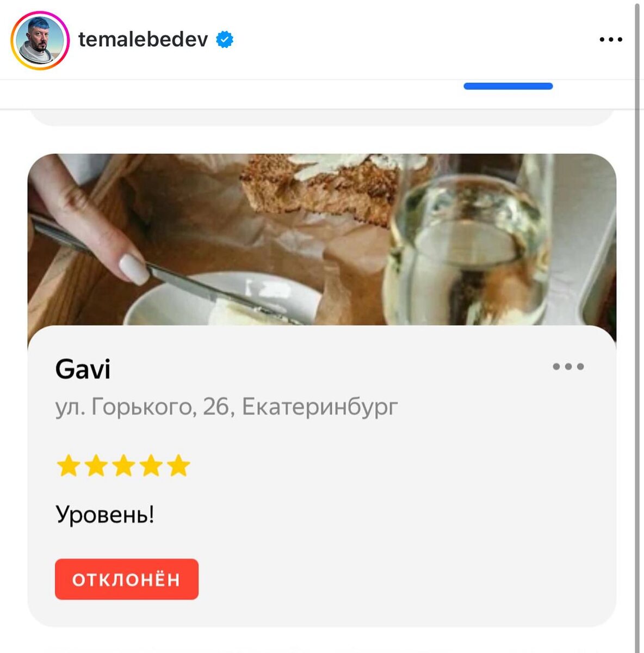The height and width of the screenshot is (653, 644).
Task: Open Instagram post options menu
Action: coord(611,40)
